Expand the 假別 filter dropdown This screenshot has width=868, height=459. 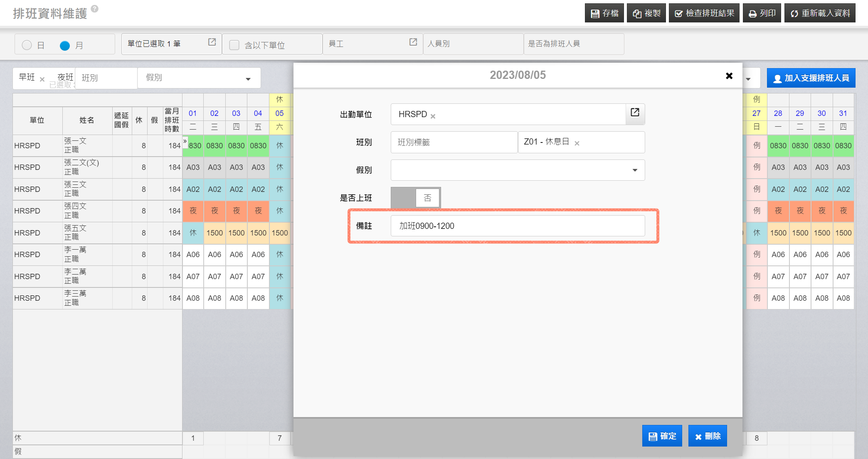[x=248, y=79]
